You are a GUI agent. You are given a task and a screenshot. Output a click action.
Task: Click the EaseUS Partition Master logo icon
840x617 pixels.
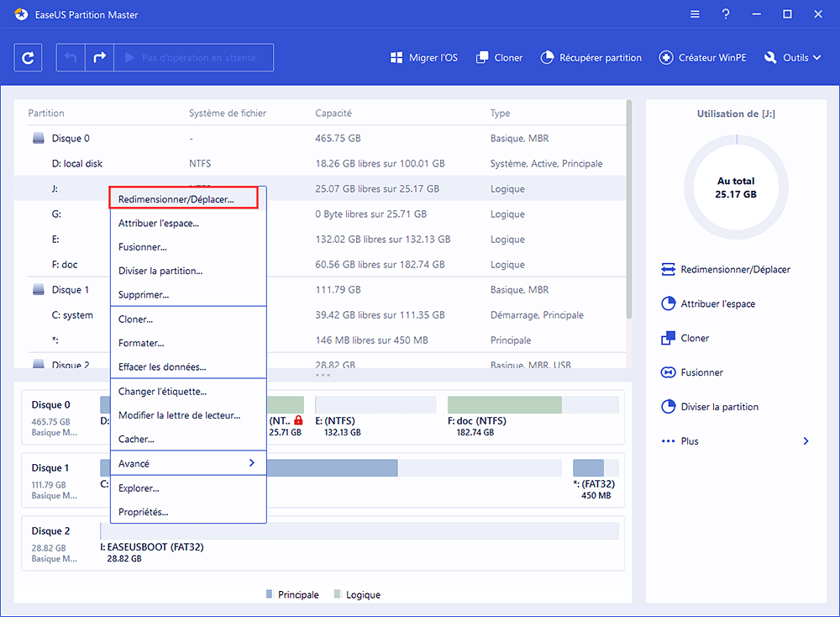[21, 14]
